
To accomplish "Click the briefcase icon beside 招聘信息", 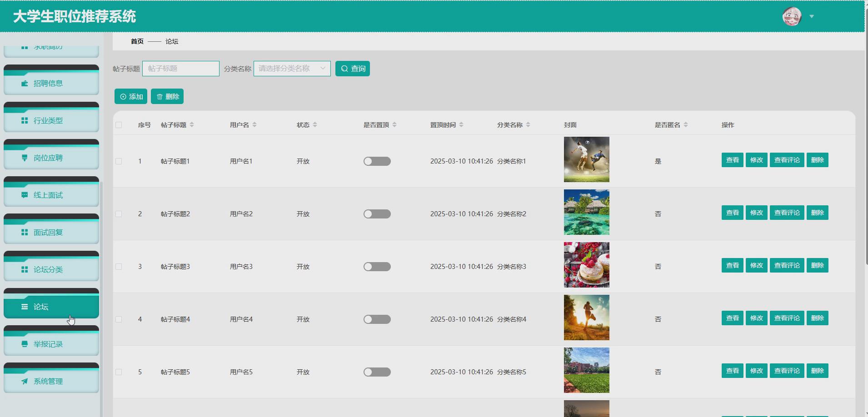I will (25, 84).
